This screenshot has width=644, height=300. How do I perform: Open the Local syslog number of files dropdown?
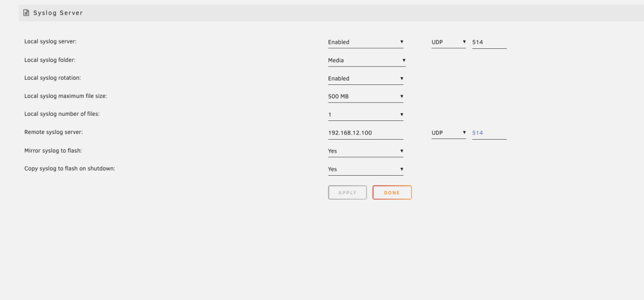(x=366, y=115)
